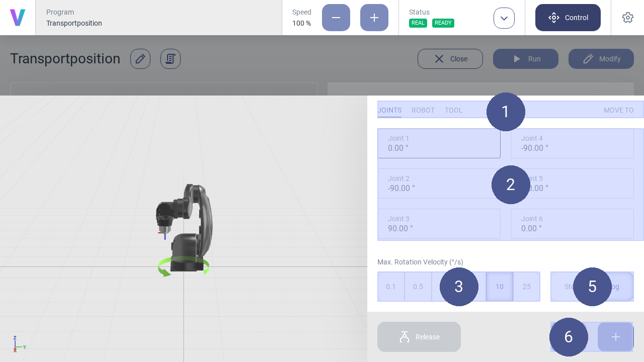This screenshot has width=644, height=362.
Task: Open the settings gear
Action: tap(627, 18)
